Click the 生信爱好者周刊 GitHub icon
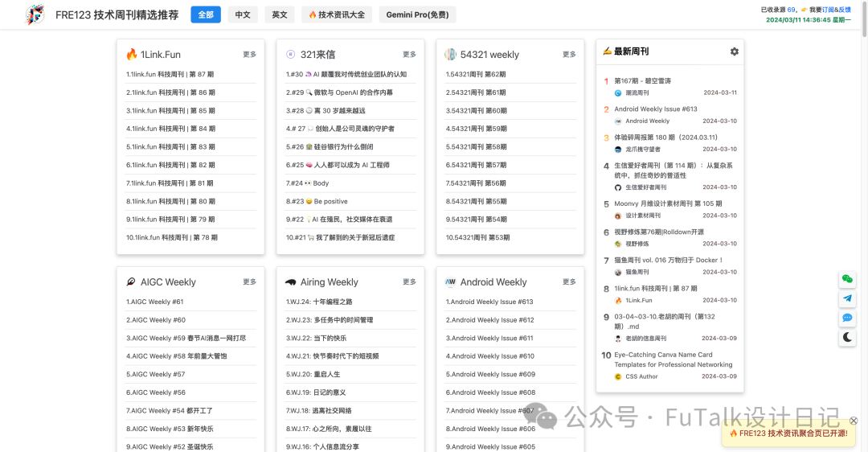 (618, 187)
